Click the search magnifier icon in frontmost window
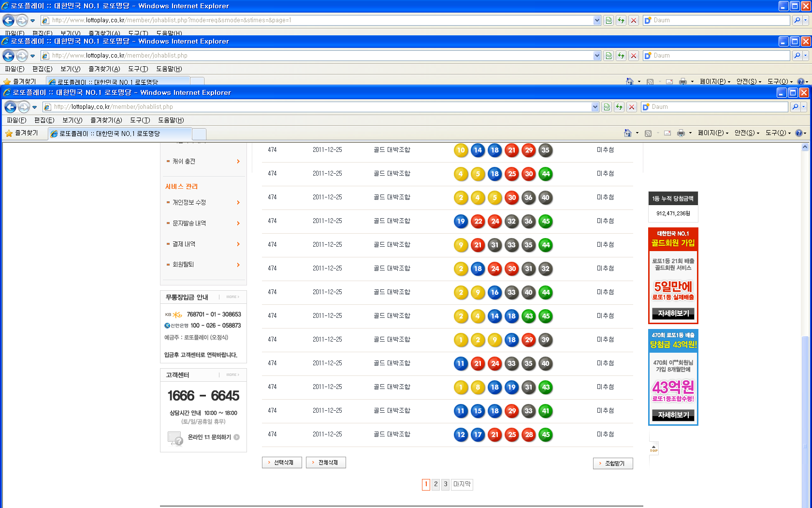812x508 pixels. tap(795, 107)
